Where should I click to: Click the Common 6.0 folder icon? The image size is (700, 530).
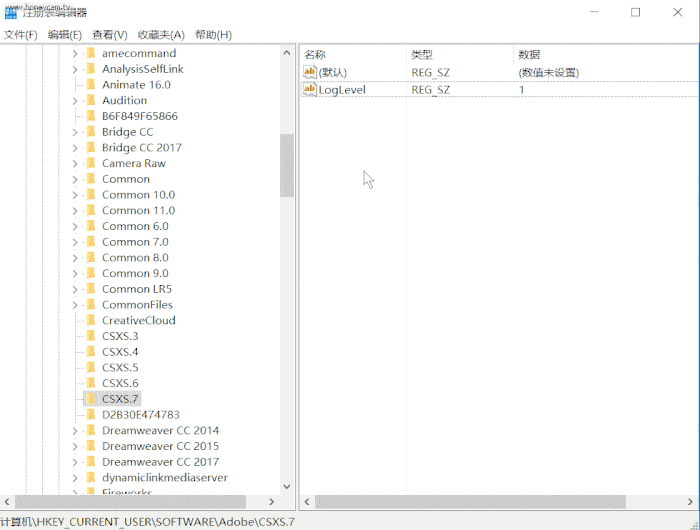click(x=91, y=226)
